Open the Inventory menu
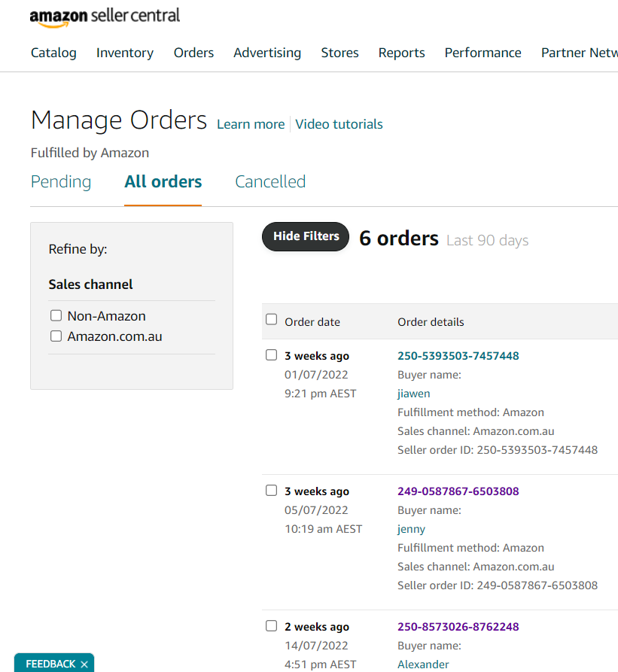 click(x=125, y=53)
